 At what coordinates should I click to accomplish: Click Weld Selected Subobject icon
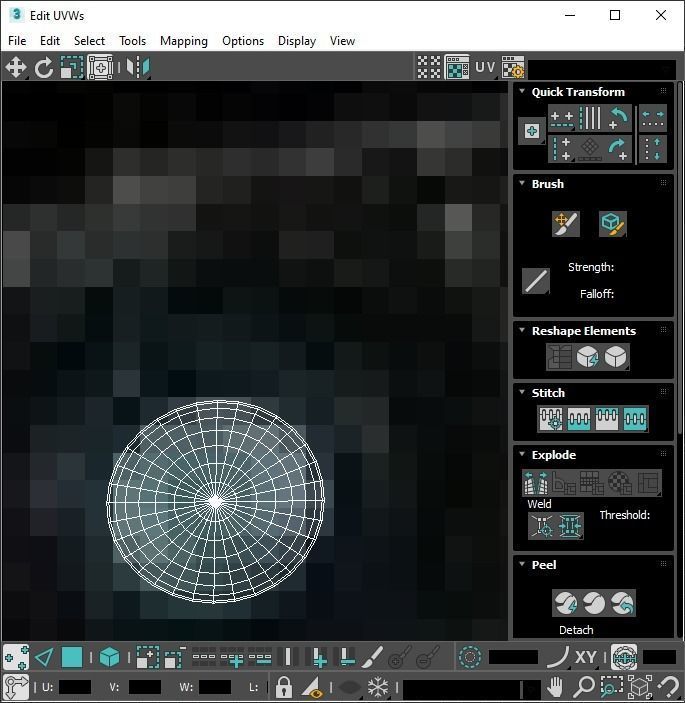(570, 525)
